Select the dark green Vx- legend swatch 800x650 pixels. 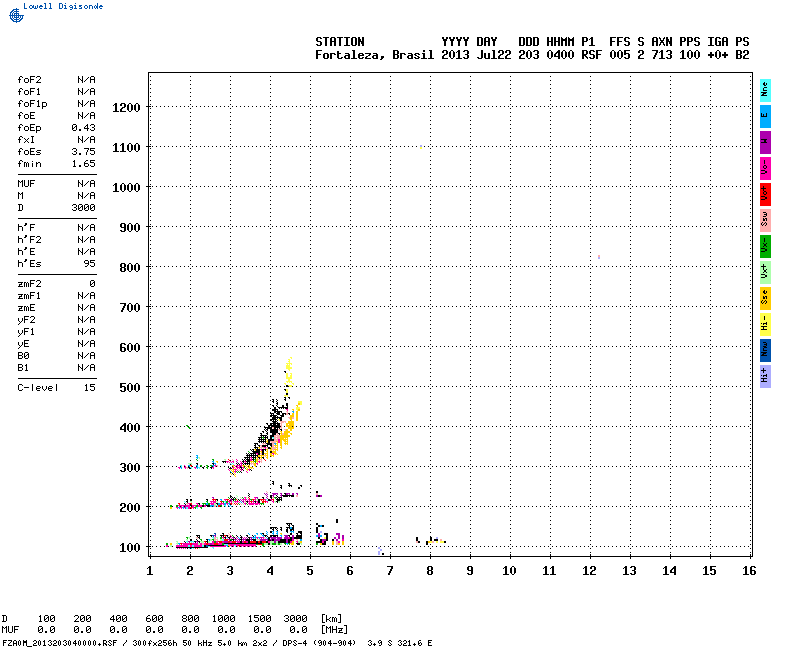pos(765,246)
